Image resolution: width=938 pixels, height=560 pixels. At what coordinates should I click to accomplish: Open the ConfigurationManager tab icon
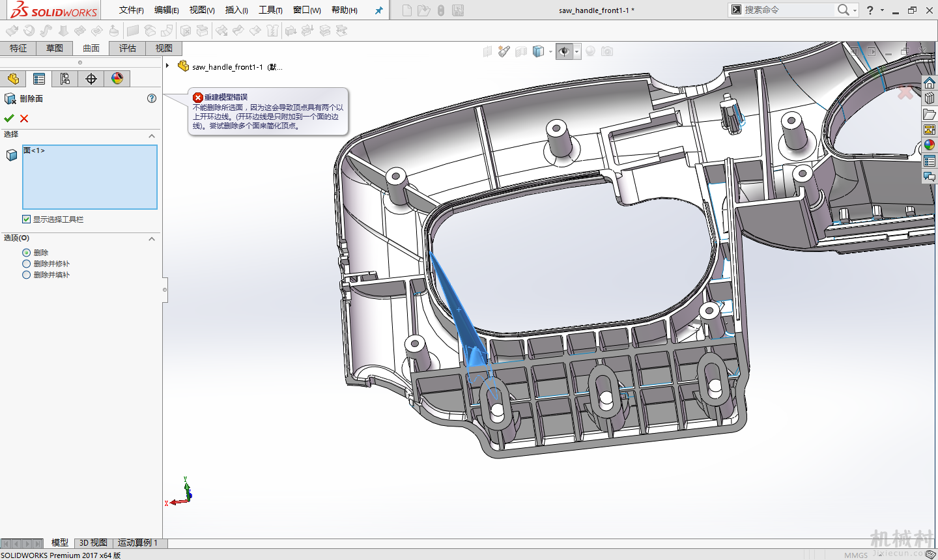pos(65,79)
